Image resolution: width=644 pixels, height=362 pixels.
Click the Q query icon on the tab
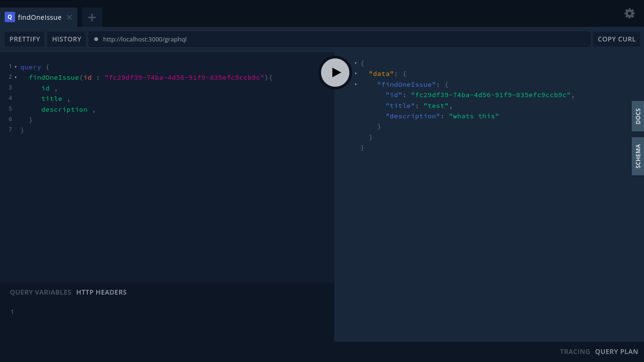point(9,17)
